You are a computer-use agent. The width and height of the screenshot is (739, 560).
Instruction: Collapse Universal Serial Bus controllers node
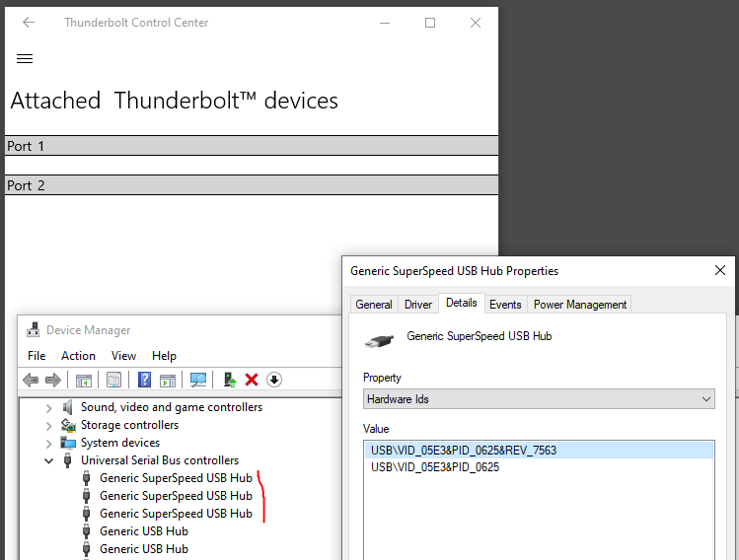pyautogui.click(x=48, y=460)
